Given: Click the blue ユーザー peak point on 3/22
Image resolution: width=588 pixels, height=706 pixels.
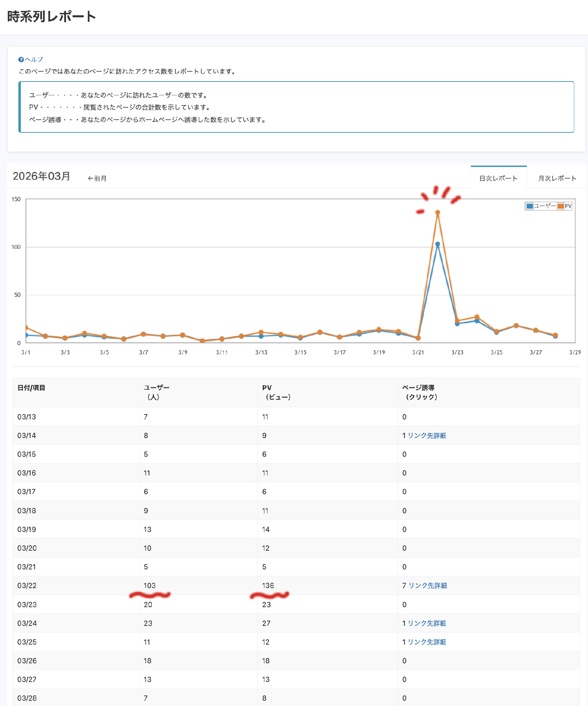Looking at the screenshot, I should click(438, 244).
